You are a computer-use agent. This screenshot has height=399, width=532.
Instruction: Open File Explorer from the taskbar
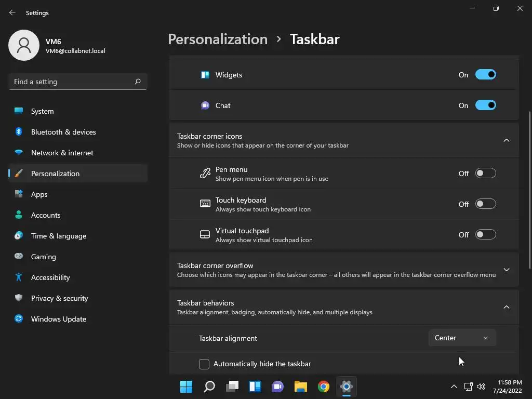pos(300,387)
